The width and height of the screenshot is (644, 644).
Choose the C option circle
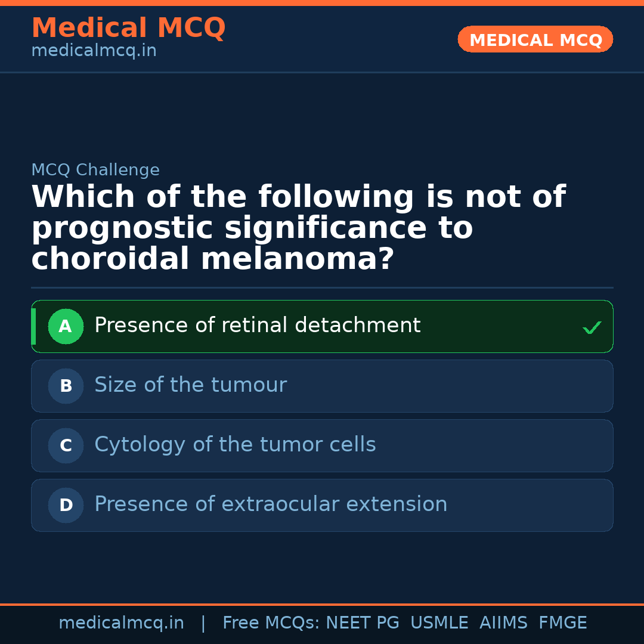(66, 445)
